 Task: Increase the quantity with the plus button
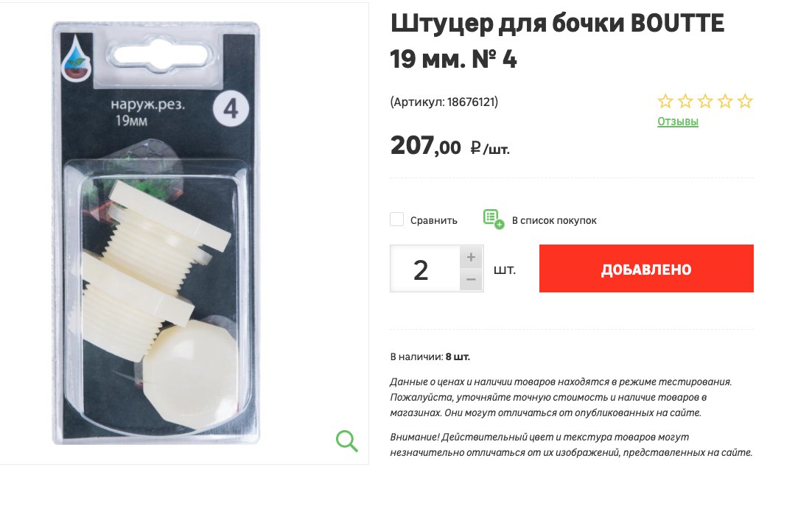pyautogui.click(x=471, y=257)
